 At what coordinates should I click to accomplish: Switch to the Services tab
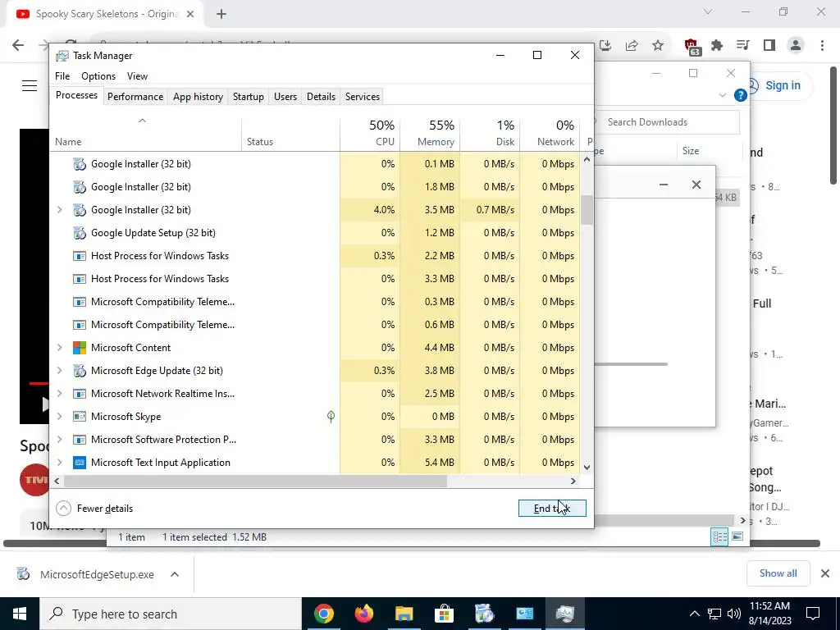pyautogui.click(x=362, y=97)
